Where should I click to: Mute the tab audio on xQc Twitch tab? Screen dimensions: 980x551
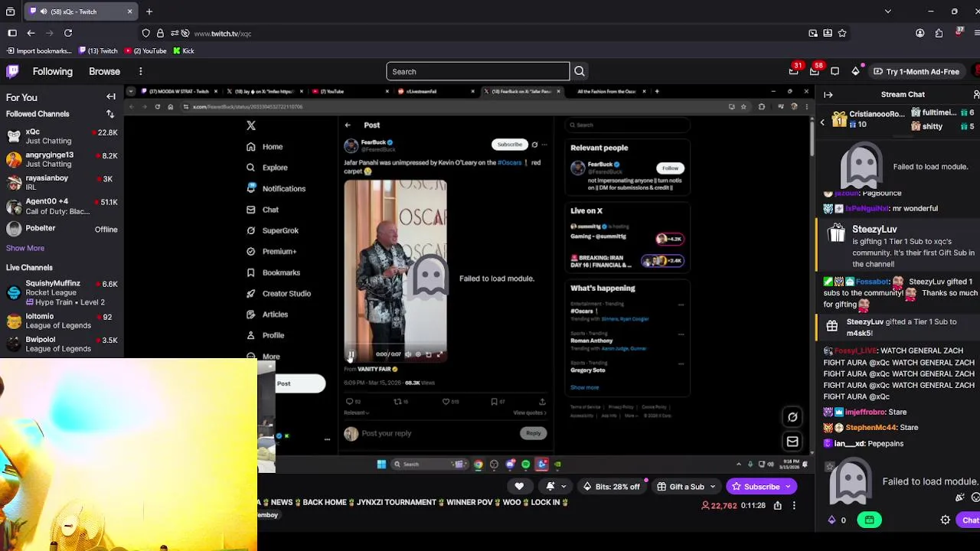pyautogui.click(x=44, y=11)
